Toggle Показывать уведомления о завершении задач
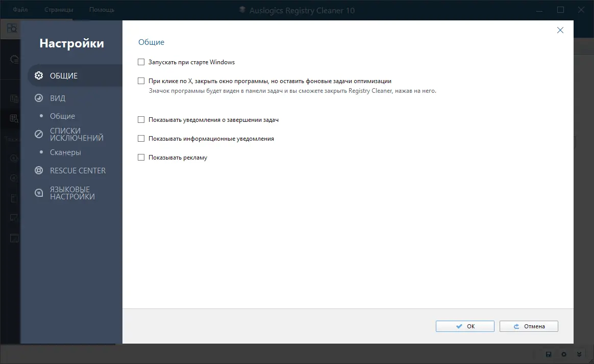 [141, 120]
